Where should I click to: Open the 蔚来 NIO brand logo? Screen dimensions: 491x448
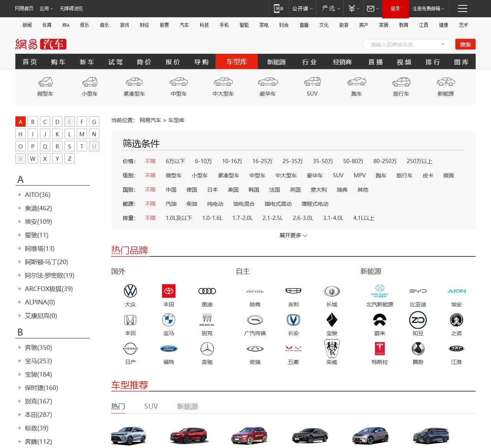pos(380,320)
